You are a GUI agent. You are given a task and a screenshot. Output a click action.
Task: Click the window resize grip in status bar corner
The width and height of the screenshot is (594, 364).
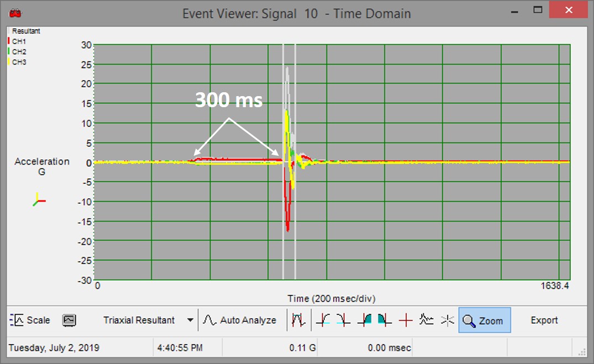582,352
